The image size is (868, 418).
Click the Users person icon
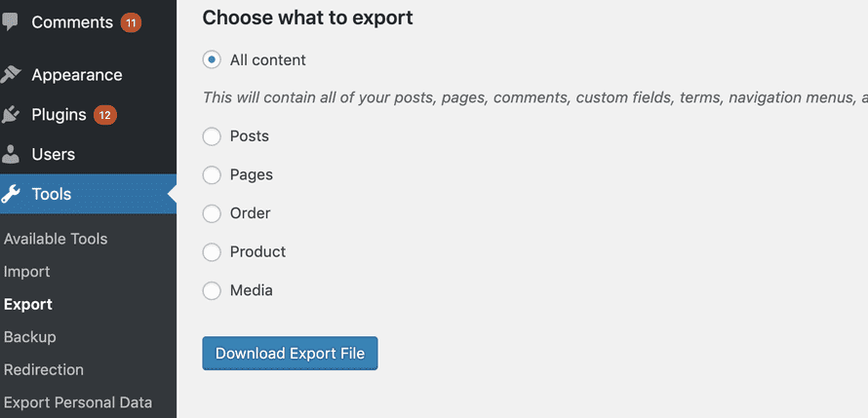(11, 154)
